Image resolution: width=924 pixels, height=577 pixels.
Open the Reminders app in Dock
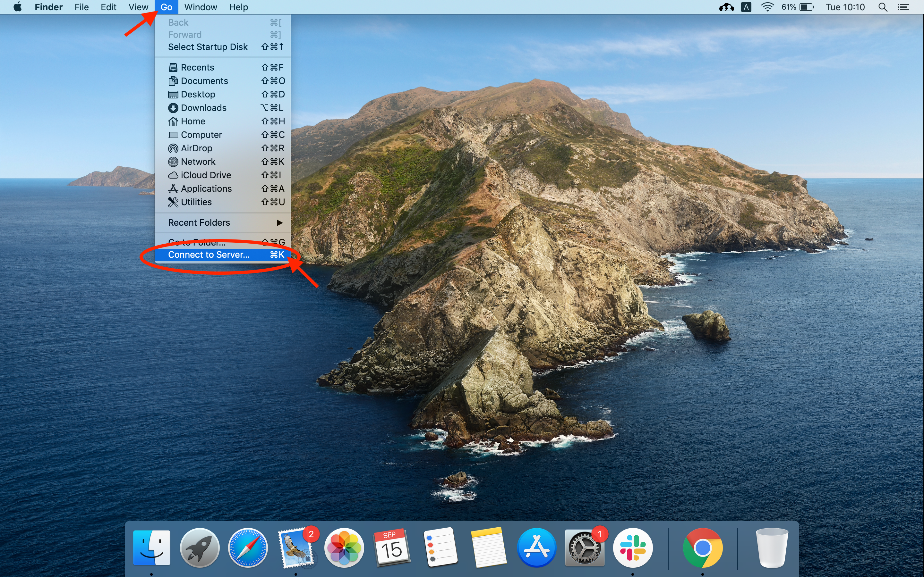(440, 548)
